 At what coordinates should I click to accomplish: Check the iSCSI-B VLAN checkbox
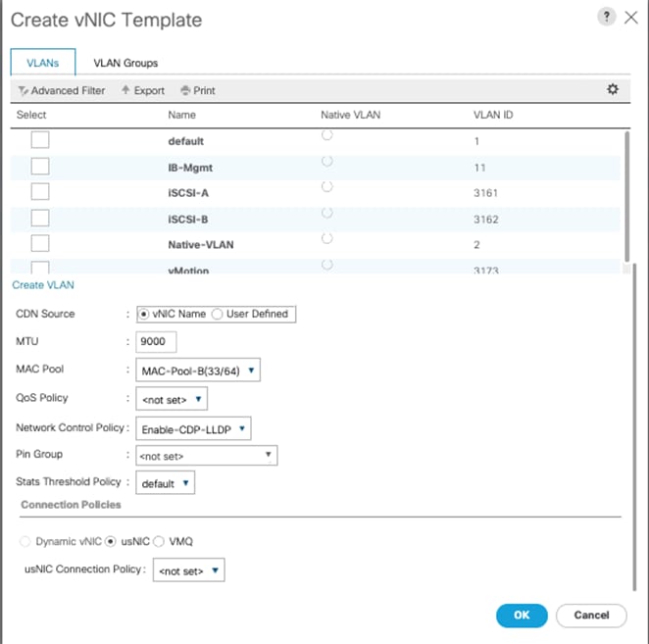pos(40,218)
